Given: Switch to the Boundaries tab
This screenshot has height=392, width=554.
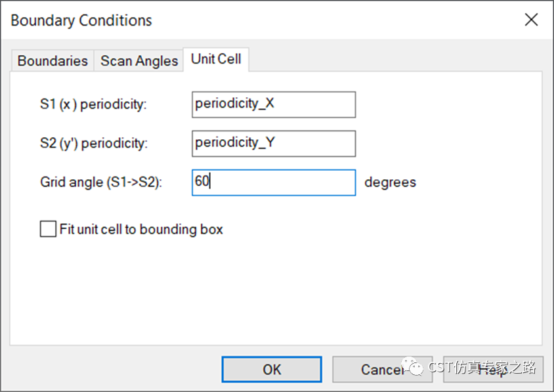Looking at the screenshot, I should click(53, 61).
